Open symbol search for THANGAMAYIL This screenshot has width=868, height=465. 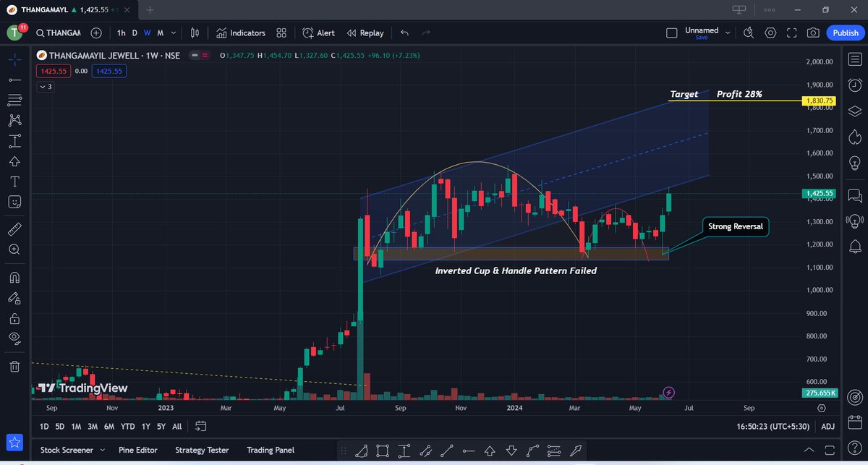click(x=59, y=33)
